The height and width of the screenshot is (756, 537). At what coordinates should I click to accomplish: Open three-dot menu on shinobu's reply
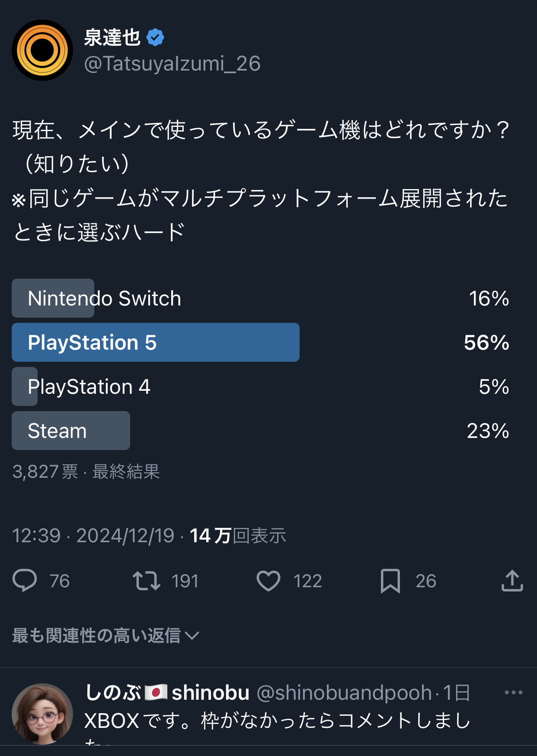513,692
